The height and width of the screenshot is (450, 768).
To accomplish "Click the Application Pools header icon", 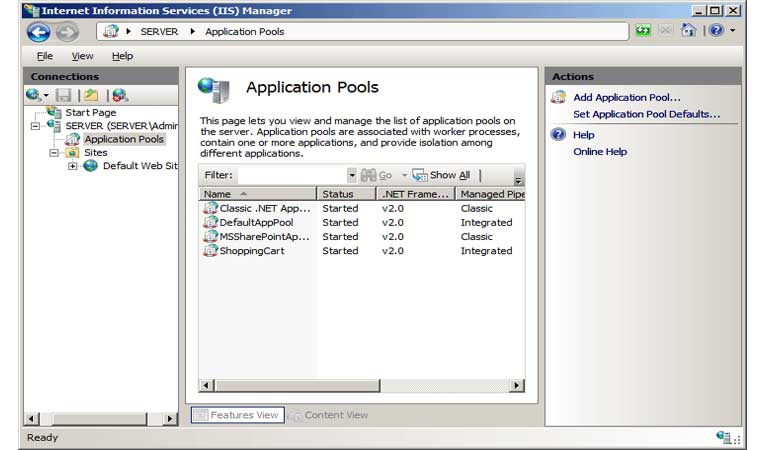I will pyautogui.click(x=214, y=90).
